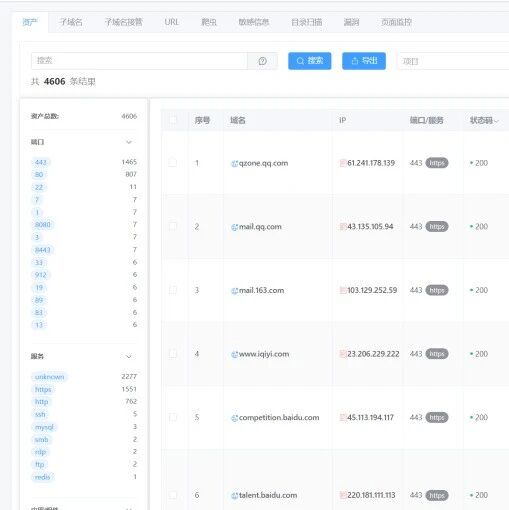Click the https badge in mail.qq.com row
The height and width of the screenshot is (510, 509).
click(x=437, y=227)
